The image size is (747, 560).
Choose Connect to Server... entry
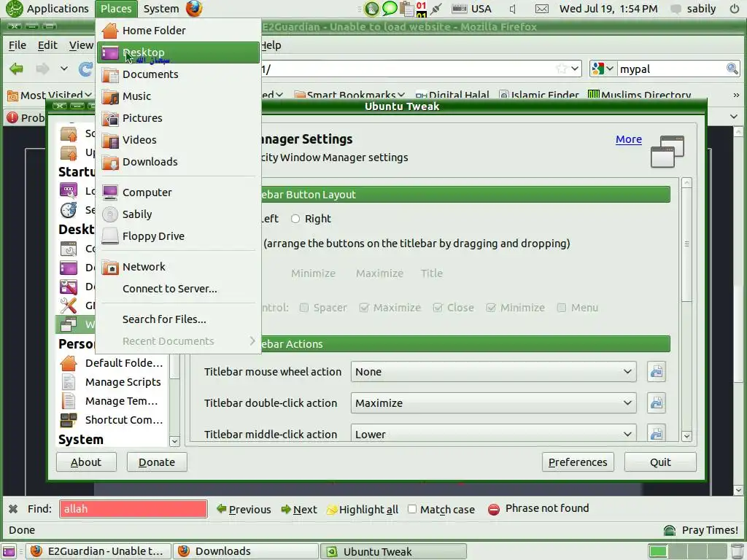point(178,289)
